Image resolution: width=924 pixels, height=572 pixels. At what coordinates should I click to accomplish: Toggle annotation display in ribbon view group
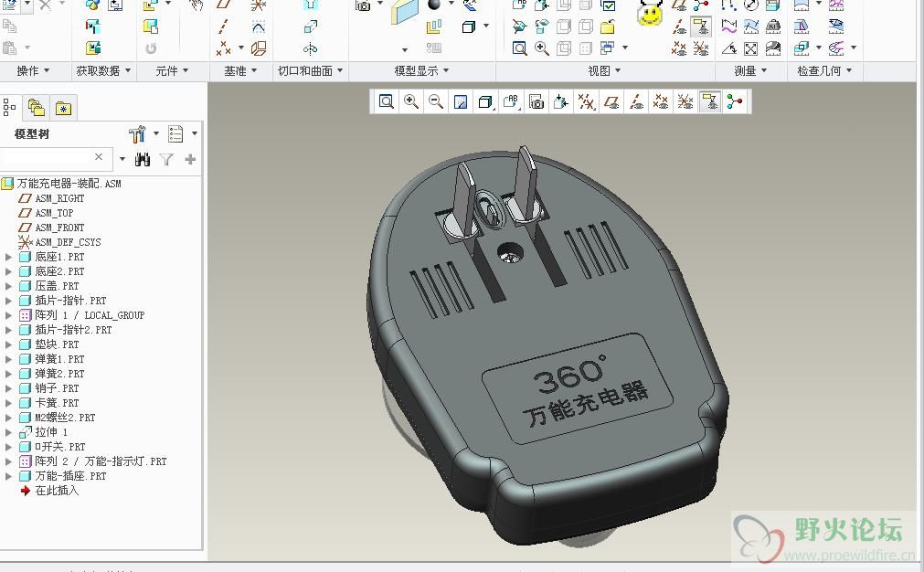click(x=701, y=26)
